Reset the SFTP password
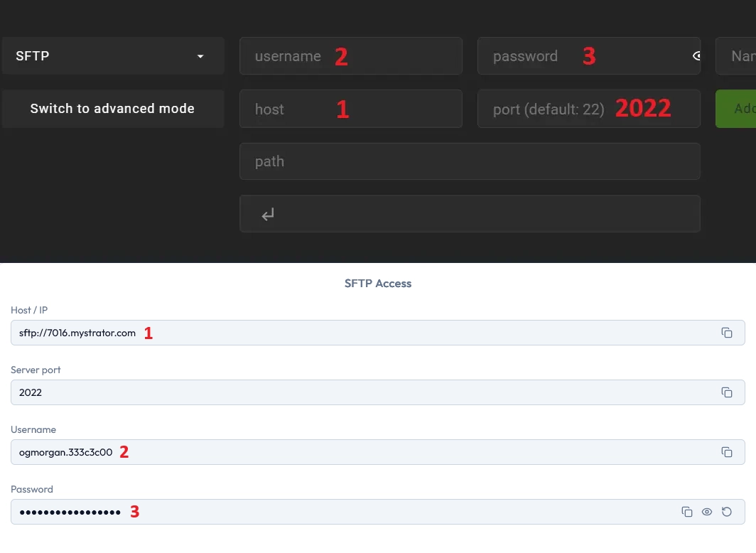The height and width of the screenshot is (553, 756). tap(726, 511)
